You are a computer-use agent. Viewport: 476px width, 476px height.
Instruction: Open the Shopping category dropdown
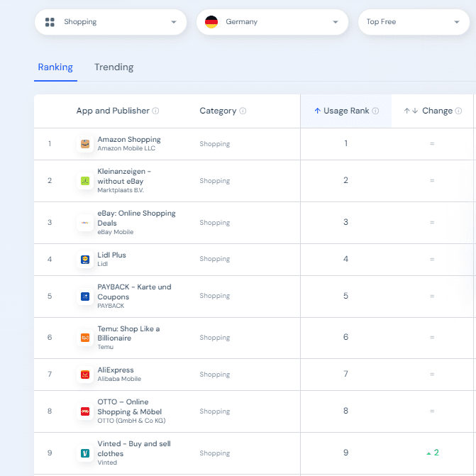[111, 22]
